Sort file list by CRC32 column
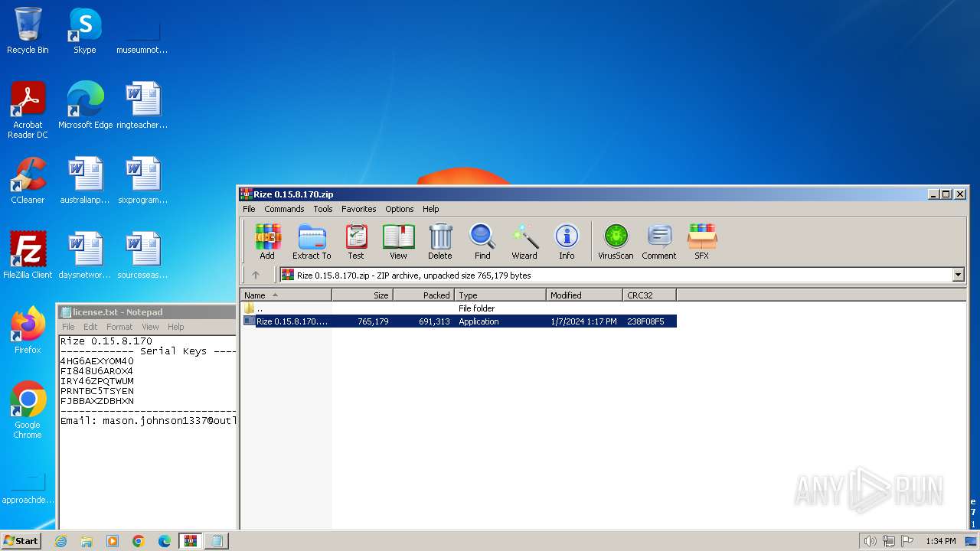Viewport: 980px width, 551px height. tap(649, 295)
